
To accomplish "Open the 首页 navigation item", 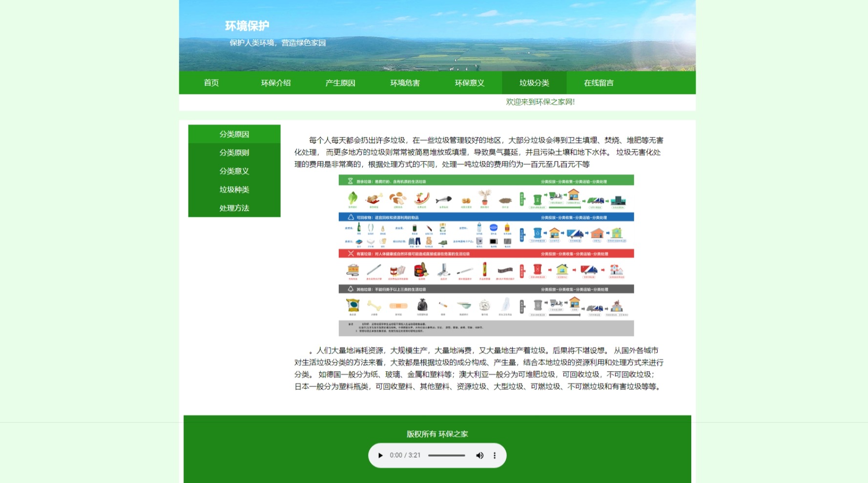I will [211, 83].
